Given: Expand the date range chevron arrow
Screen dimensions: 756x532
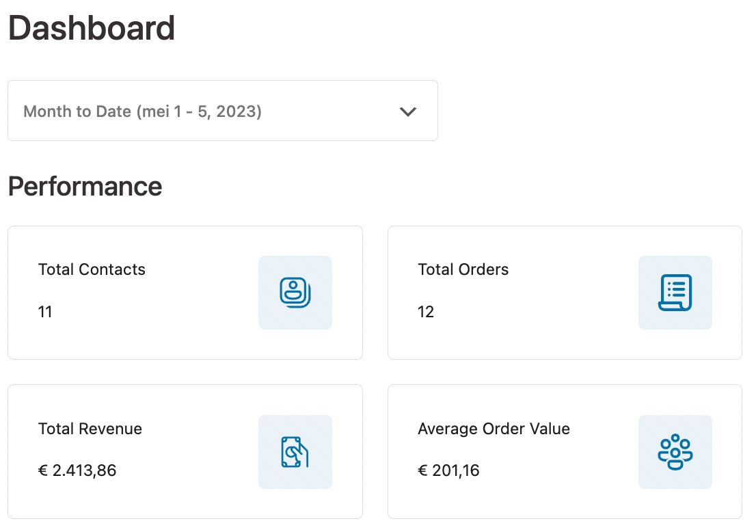Looking at the screenshot, I should click(408, 111).
